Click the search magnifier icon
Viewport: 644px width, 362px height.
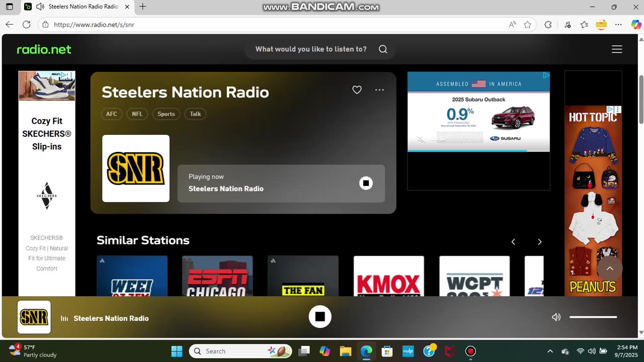[383, 49]
